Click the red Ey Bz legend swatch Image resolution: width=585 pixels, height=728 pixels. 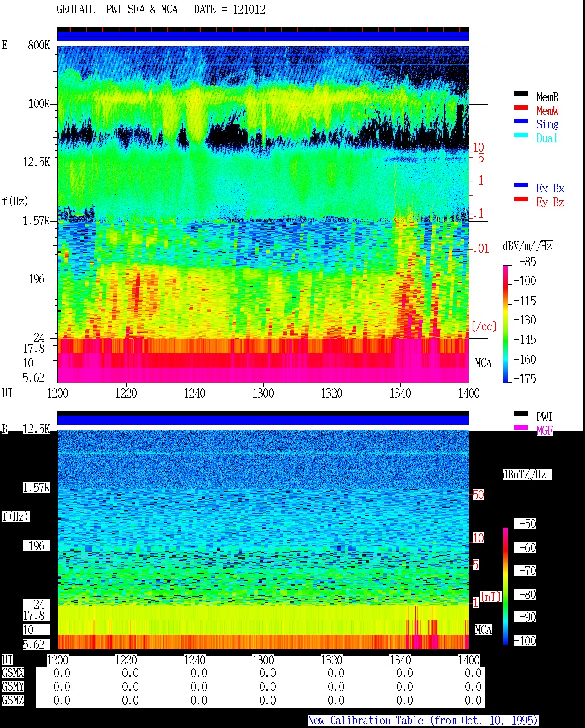[521, 199]
